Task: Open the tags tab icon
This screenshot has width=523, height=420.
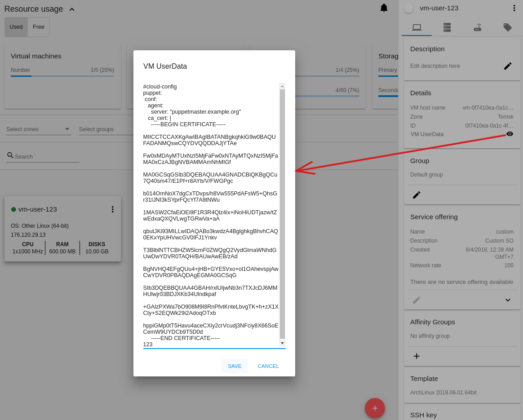Action: click(508, 27)
